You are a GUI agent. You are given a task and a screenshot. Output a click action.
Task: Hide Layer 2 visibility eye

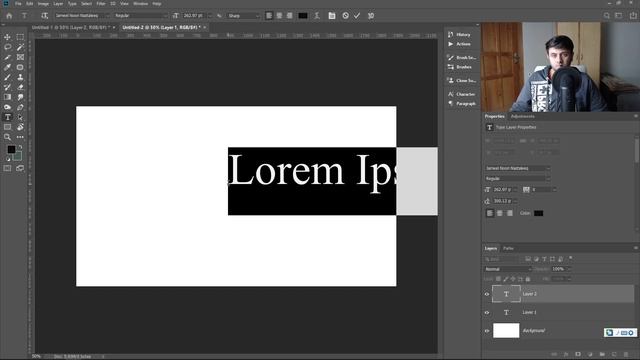coord(487,294)
